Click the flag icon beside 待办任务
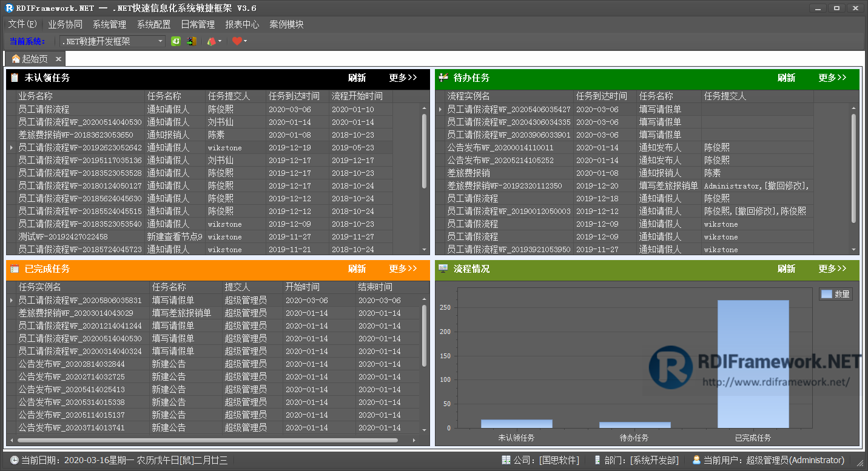The image size is (868, 471). pos(443,78)
